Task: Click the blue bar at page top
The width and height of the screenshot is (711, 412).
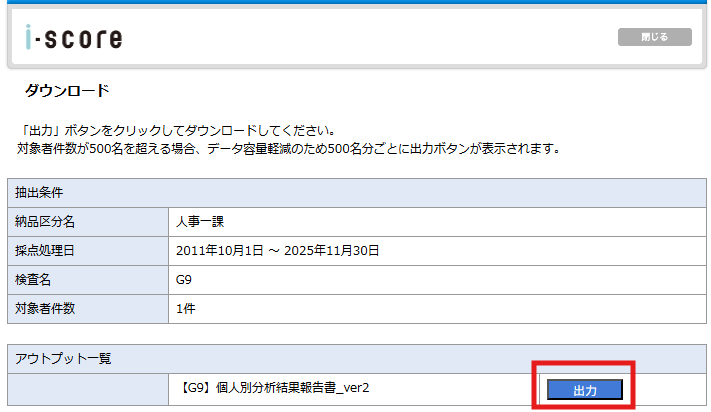Action: point(355,2)
